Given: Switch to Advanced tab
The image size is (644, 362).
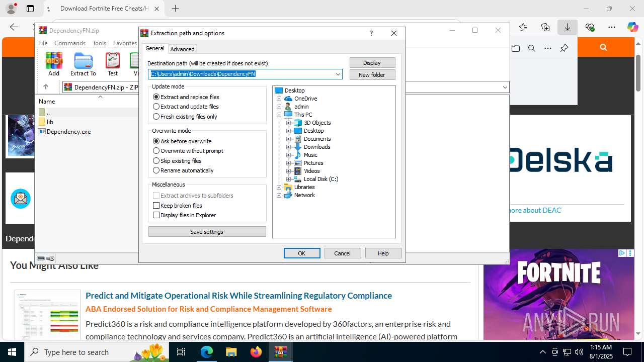Looking at the screenshot, I should [182, 49].
